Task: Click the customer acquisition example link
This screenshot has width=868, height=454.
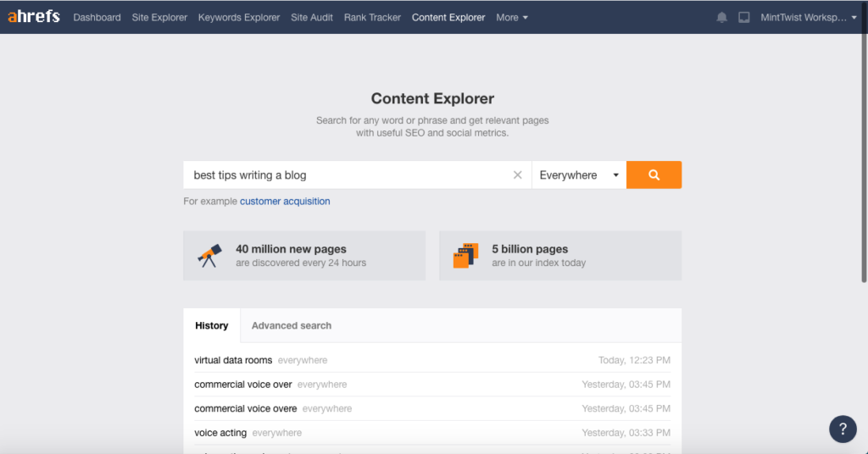Action: tap(285, 202)
